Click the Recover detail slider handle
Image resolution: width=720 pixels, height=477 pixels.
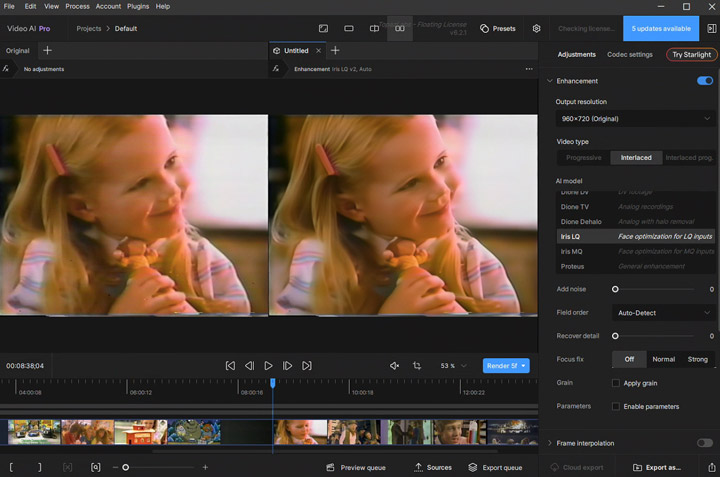[615, 336]
